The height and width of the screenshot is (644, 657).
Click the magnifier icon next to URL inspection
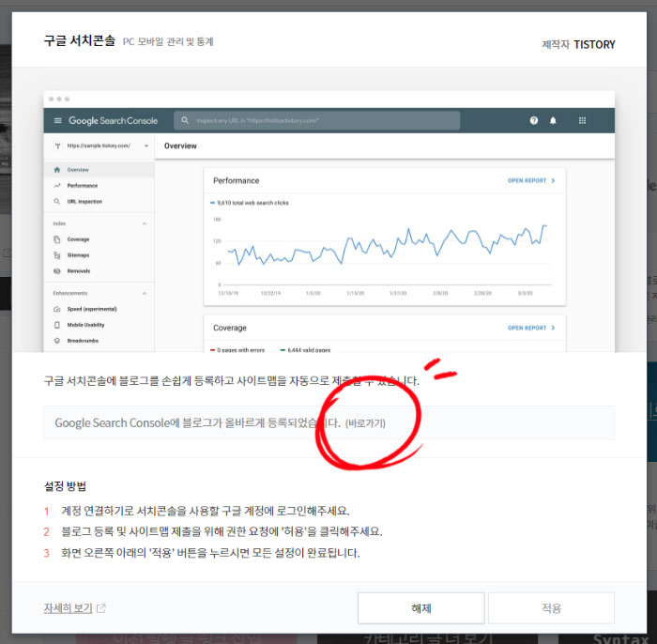pos(57,202)
